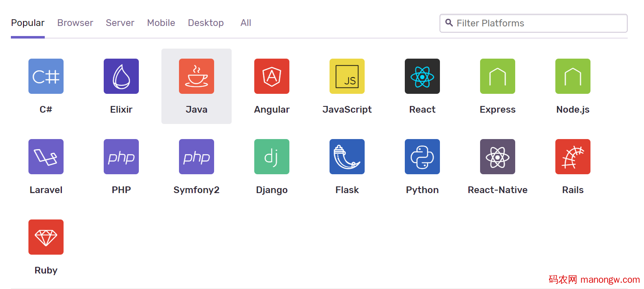The image size is (644, 289).
Task: Select the React atom icon
Action: [422, 76]
